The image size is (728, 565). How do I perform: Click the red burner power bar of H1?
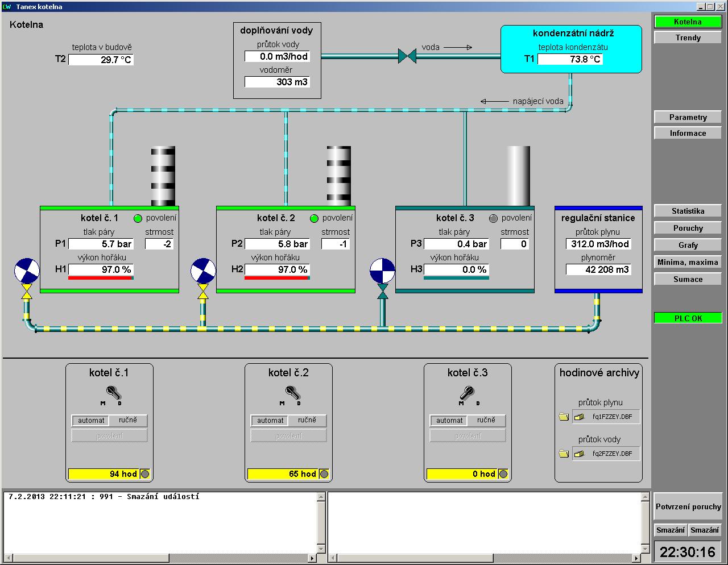point(100,278)
